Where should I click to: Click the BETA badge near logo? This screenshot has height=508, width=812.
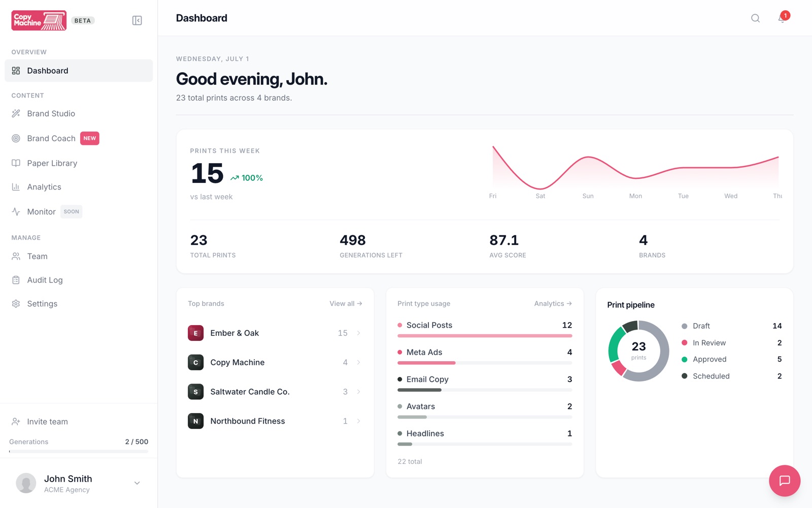[83, 21]
